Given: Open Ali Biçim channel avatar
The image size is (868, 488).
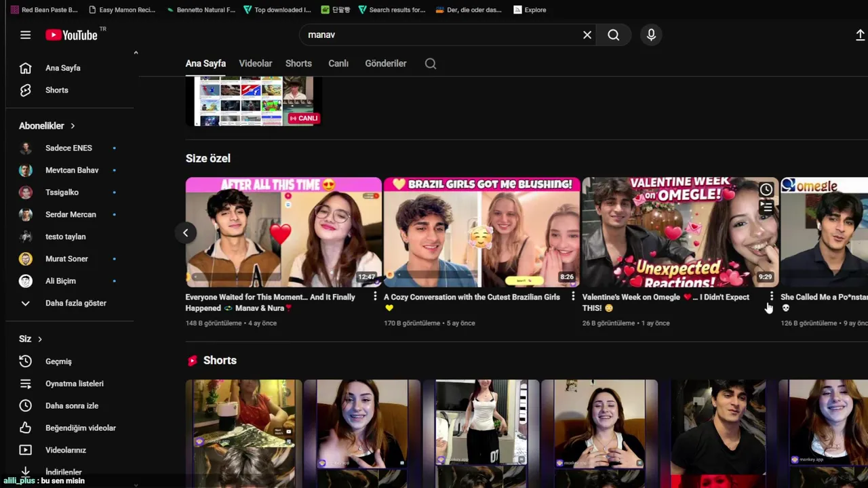Looking at the screenshot, I should [x=26, y=281].
